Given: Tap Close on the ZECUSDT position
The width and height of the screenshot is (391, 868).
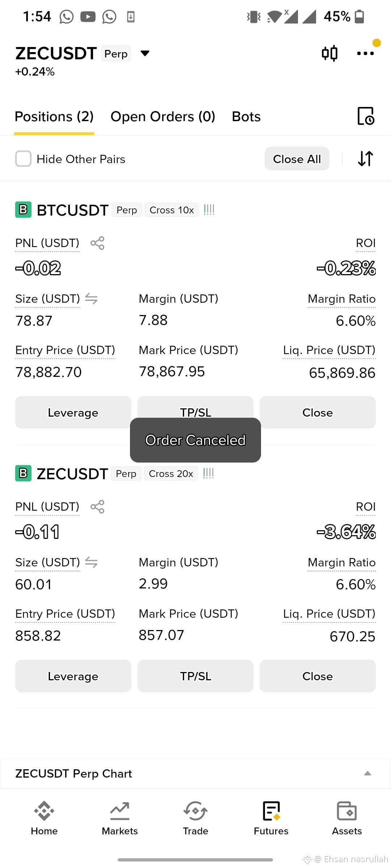Looking at the screenshot, I should coord(318,676).
